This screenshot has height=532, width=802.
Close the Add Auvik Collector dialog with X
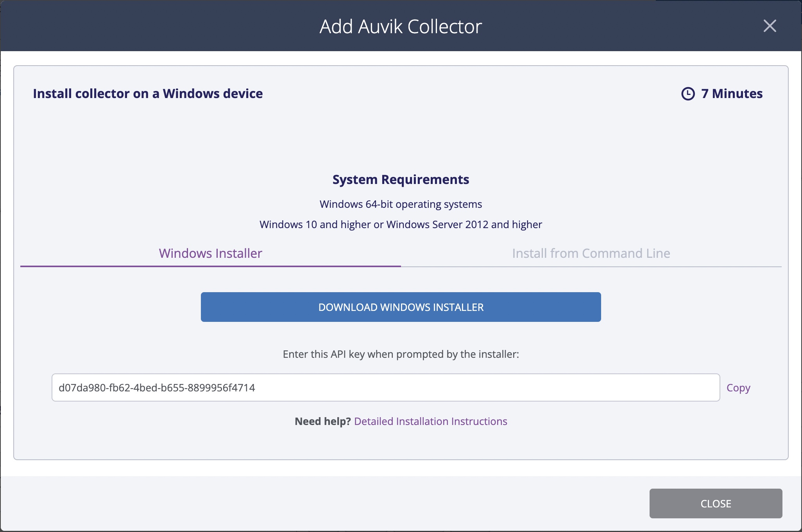point(770,26)
